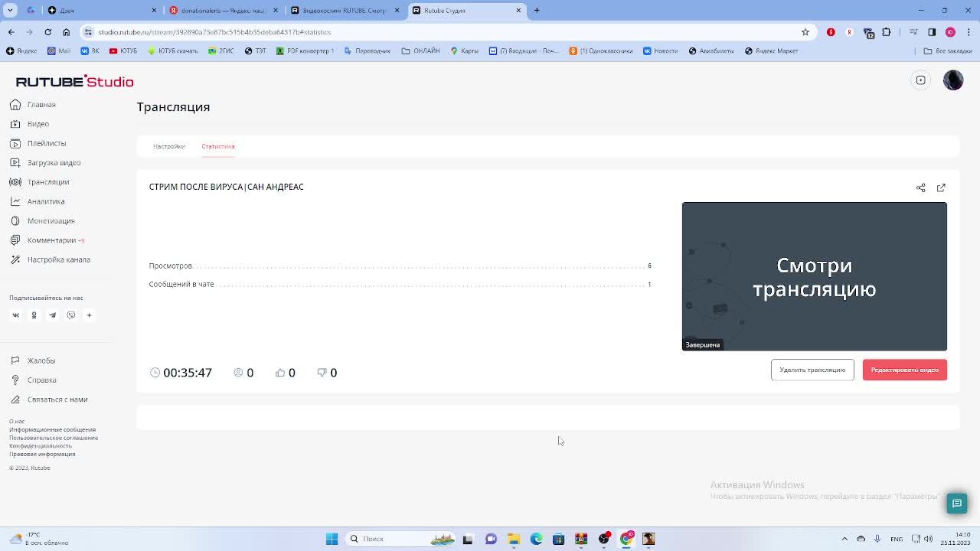Bookmark this page with the star icon
This screenshot has width=980, height=551.
tap(805, 32)
